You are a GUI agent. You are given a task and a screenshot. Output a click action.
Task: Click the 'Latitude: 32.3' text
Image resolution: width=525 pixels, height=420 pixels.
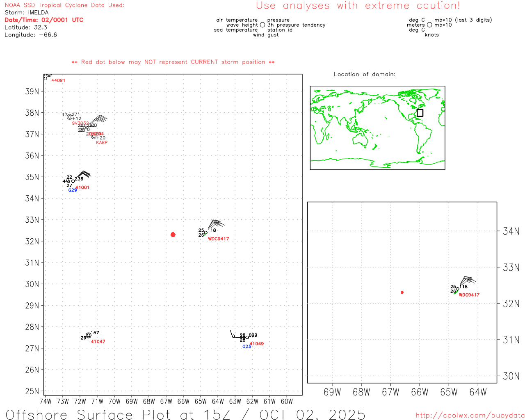[26, 27]
